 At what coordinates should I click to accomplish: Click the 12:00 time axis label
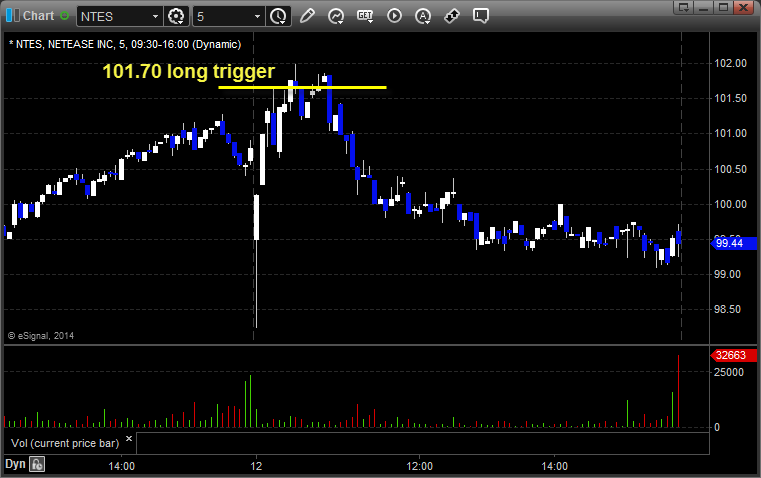(419, 466)
